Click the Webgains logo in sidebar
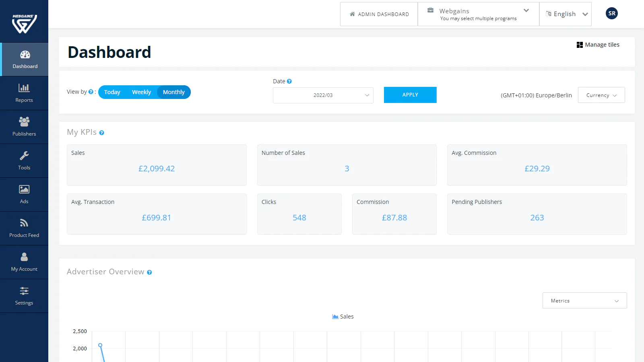This screenshot has height=362, width=644. click(x=24, y=23)
